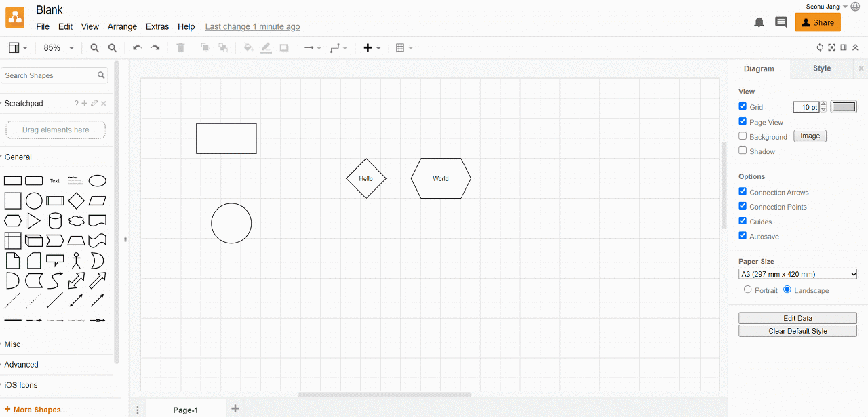Collapse the toolbar with the double chevron
The image size is (868, 417).
(x=856, y=47)
